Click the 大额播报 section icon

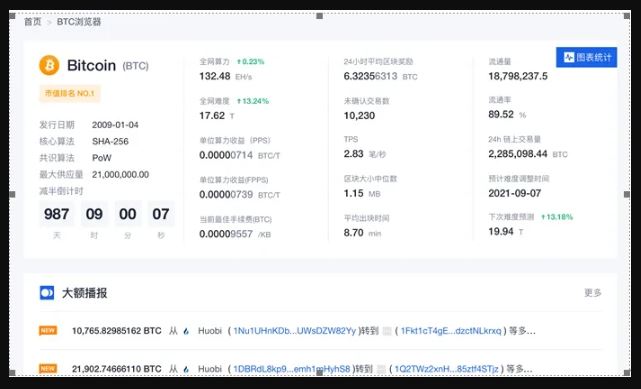[x=47, y=293]
